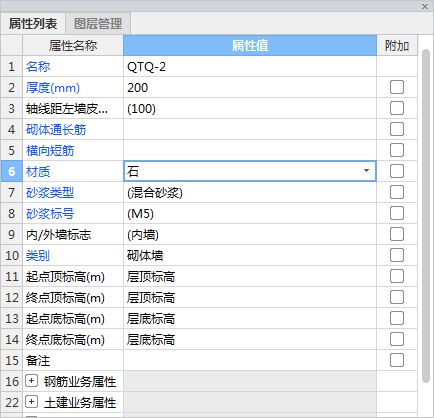Enable the 附加 checkbox for 终点底标高(m)
Image resolution: width=434 pixels, height=418 pixels.
point(397,339)
